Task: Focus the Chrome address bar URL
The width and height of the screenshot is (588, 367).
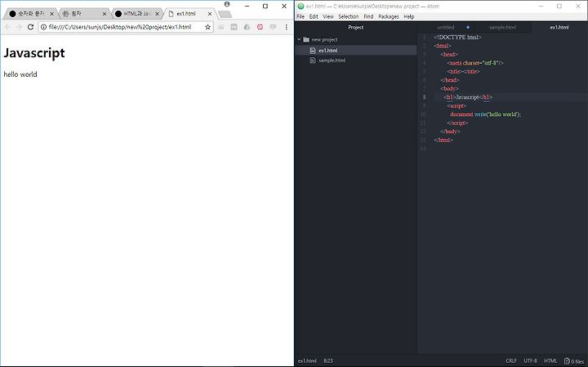Action: (x=120, y=27)
